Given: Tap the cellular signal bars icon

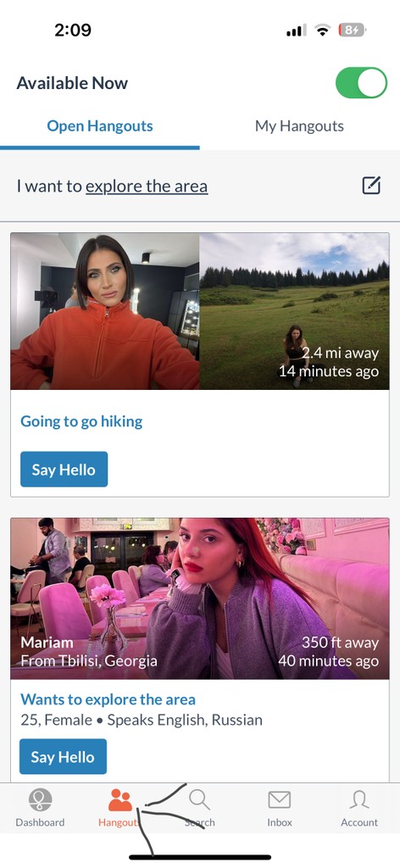Looking at the screenshot, I should pos(296,31).
